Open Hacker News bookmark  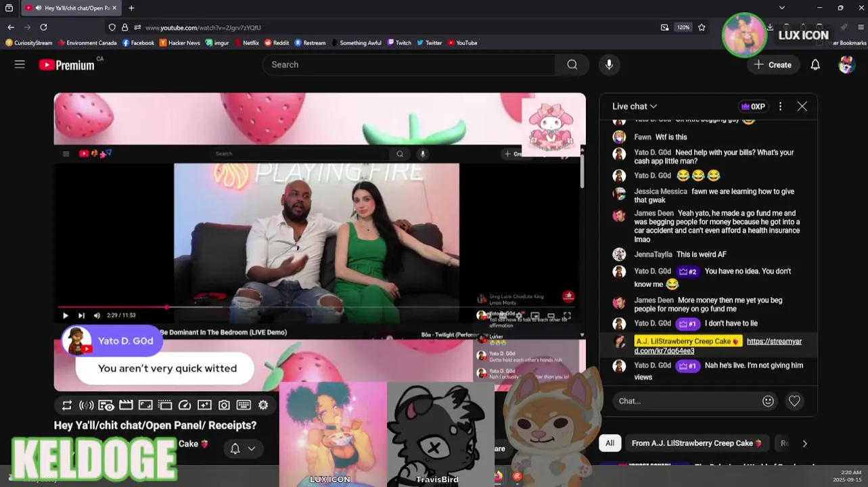tap(180, 43)
